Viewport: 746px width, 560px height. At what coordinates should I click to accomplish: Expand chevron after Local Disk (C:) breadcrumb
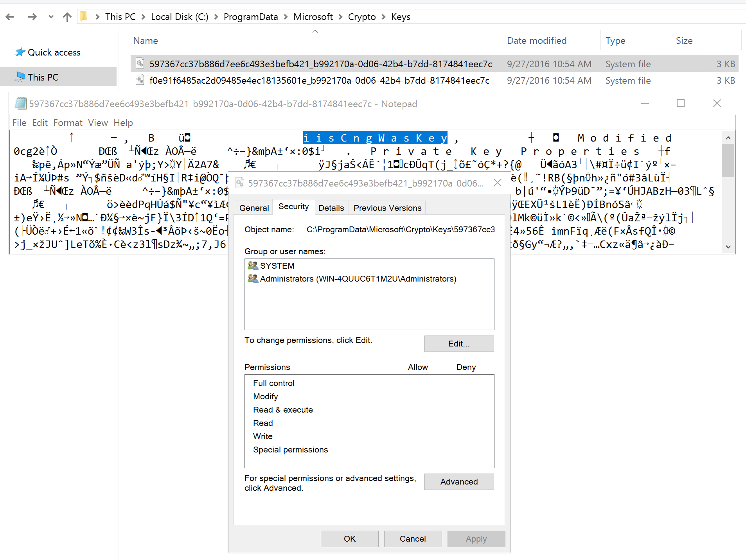point(216,17)
